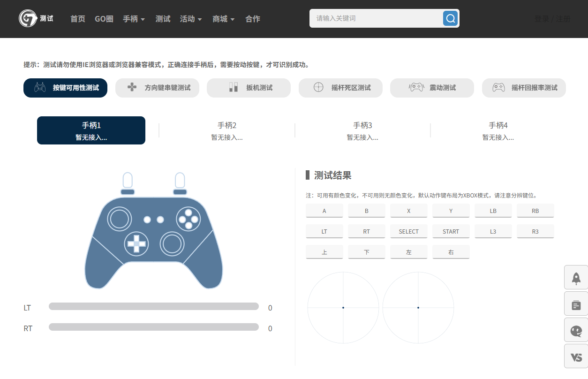Click the LT result button
This screenshot has height=379, width=588.
point(324,231)
